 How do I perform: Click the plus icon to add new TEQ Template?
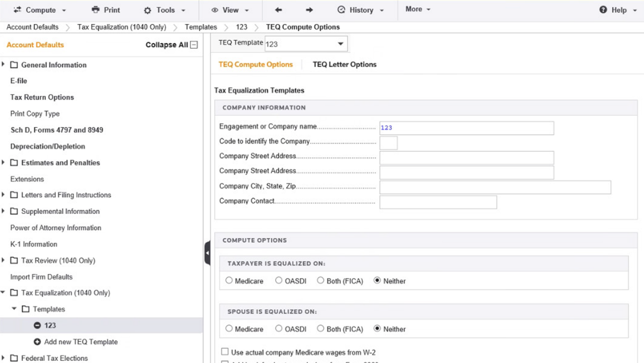click(x=37, y=342)
